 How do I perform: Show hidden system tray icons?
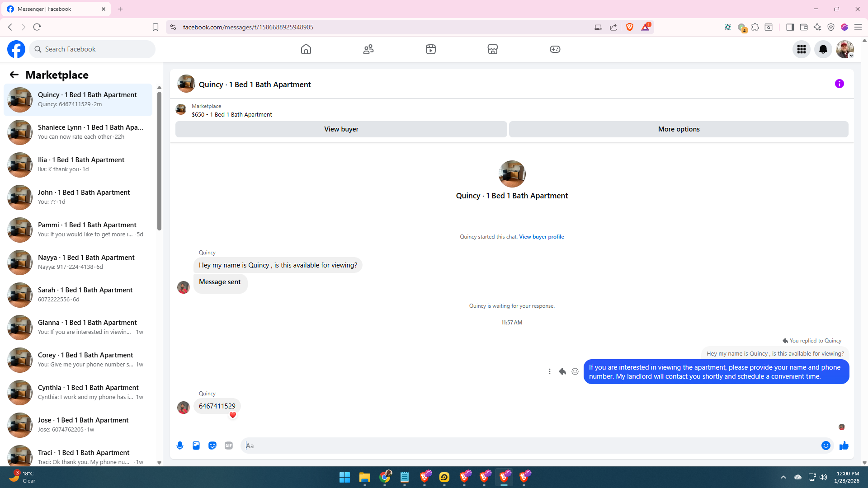(x=783, y=477)
